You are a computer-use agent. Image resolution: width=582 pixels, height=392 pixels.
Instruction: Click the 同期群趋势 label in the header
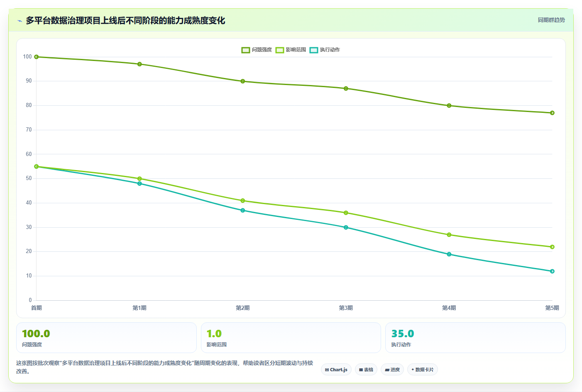(551, 20)
